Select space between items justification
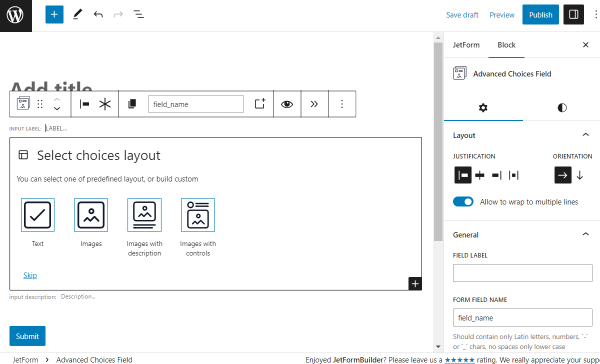 [x=514, y=175]
